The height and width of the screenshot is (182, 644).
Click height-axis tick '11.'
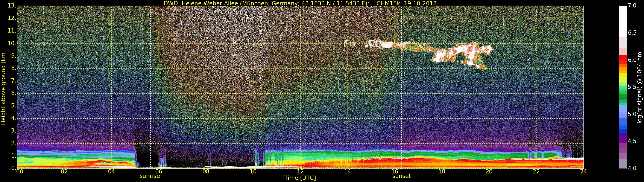coord(12,31)
